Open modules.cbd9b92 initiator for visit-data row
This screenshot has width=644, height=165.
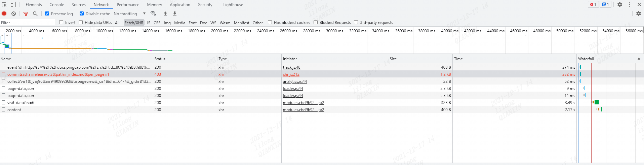coord(304,103)
